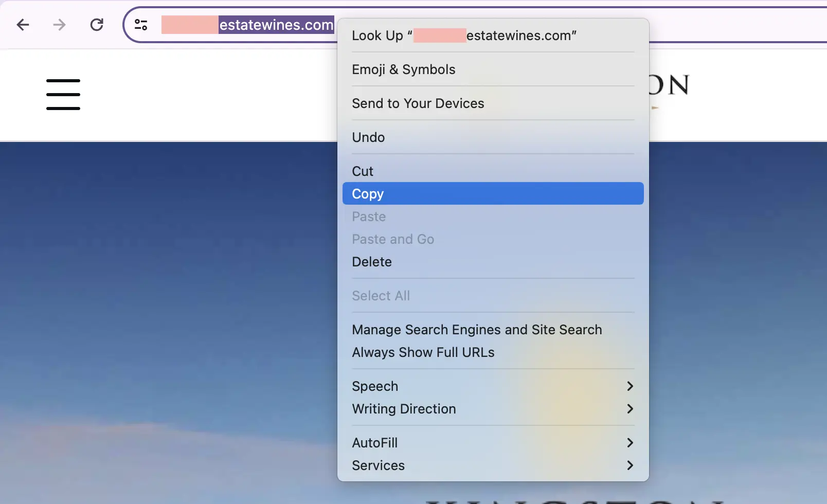Open Manage Search Engines and Site Search
The height and width of the screenshot is (504, 827).
(477, 330)
